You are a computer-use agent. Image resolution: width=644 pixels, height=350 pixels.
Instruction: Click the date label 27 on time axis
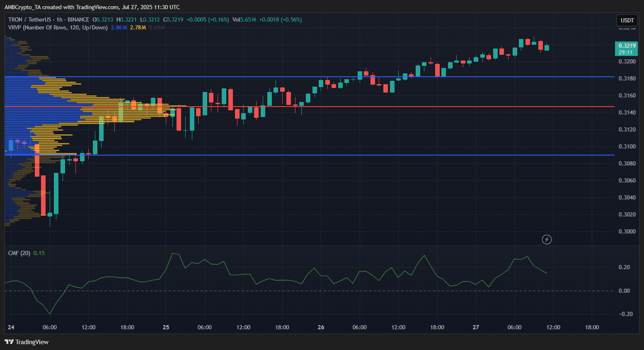pos(476,327)
